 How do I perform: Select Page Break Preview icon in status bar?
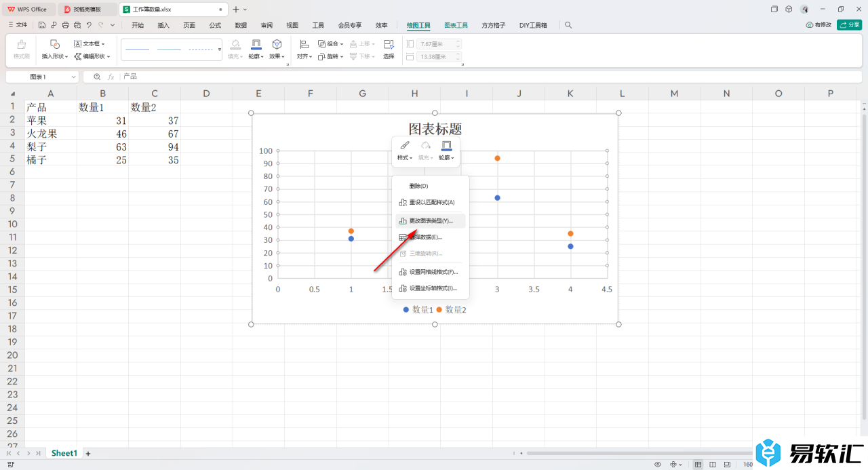[x=727, y=465]
